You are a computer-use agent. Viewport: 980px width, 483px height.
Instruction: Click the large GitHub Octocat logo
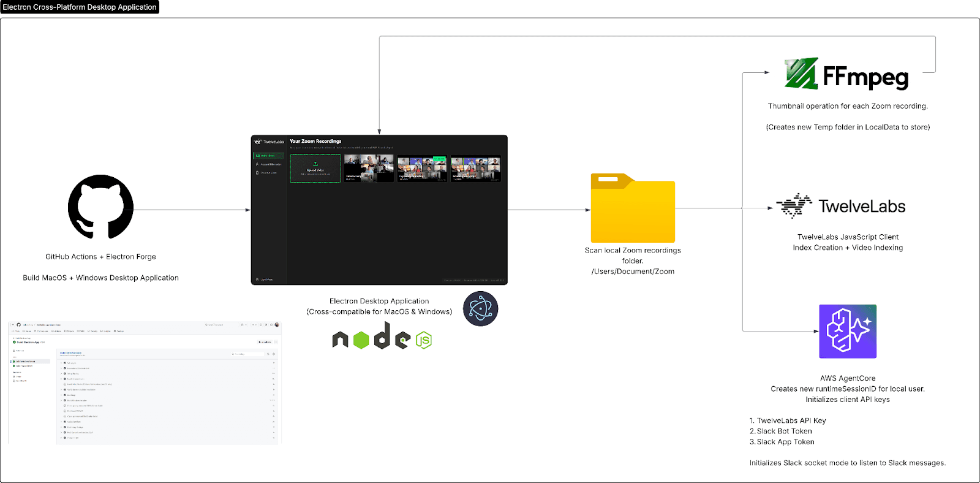pyautogui.click(x=100, y=207)
